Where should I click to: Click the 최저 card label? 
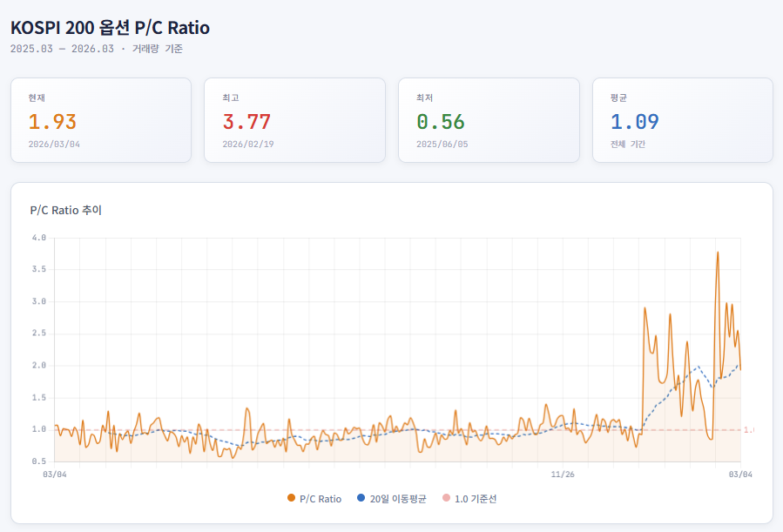click(424, 98)
